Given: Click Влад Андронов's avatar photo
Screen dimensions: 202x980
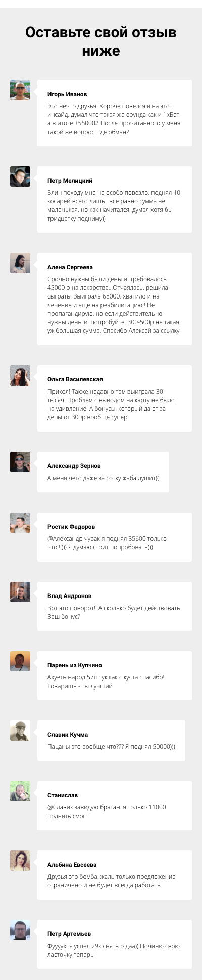Looking at the screenshot, I should point(20,591).
